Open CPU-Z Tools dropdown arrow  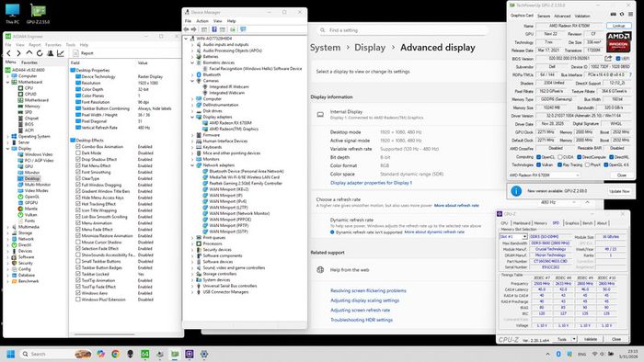[x=574, y=339]
